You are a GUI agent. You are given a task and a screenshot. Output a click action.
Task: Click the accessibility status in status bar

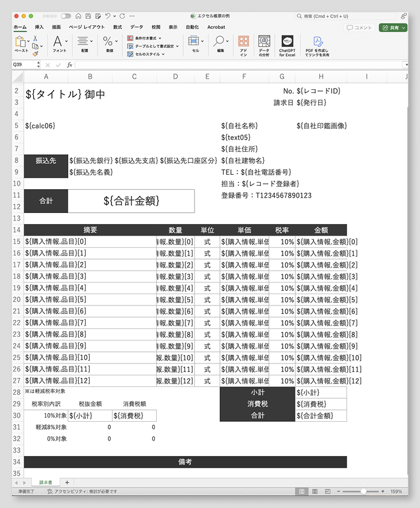82,492
